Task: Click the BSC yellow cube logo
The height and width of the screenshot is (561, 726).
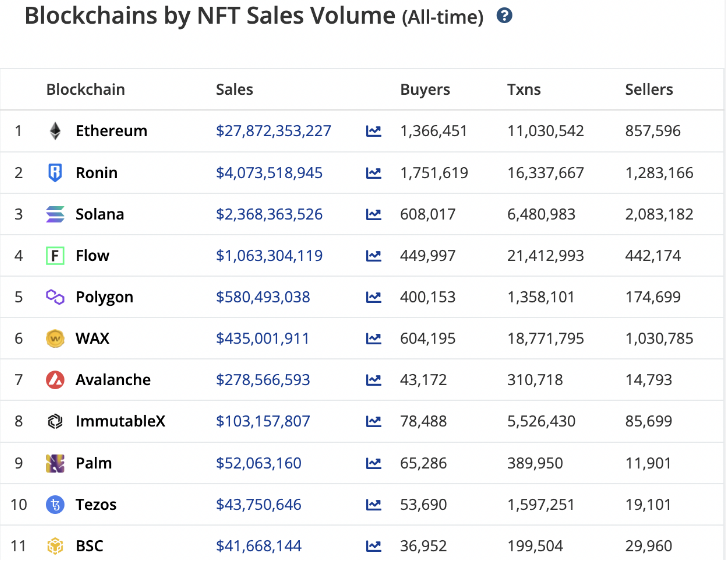Action: 55,546
